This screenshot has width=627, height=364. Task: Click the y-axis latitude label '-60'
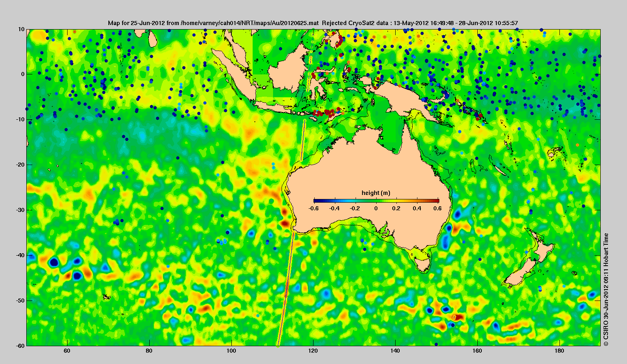[20, 346]
